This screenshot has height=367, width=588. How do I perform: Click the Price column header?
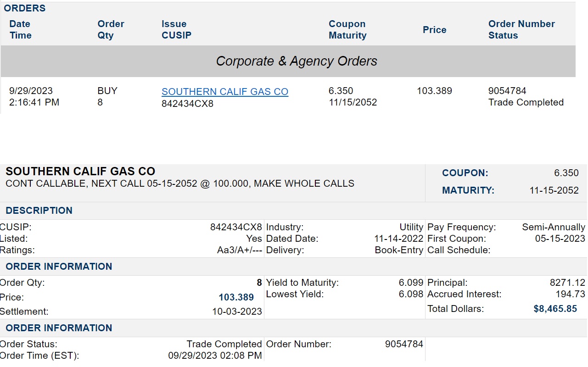pos(434,30)
